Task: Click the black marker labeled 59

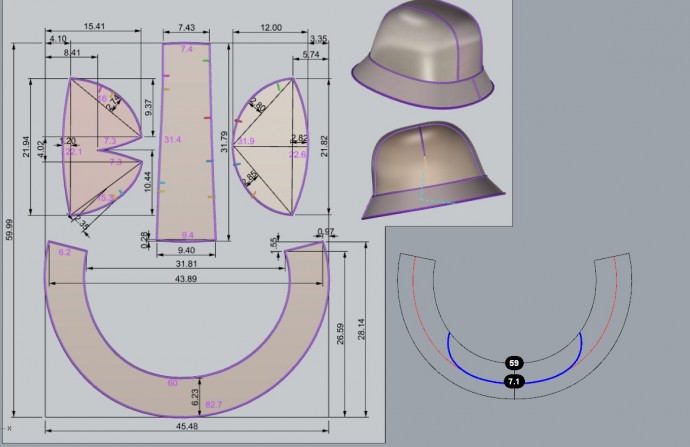Action: [x=513, y=363]
